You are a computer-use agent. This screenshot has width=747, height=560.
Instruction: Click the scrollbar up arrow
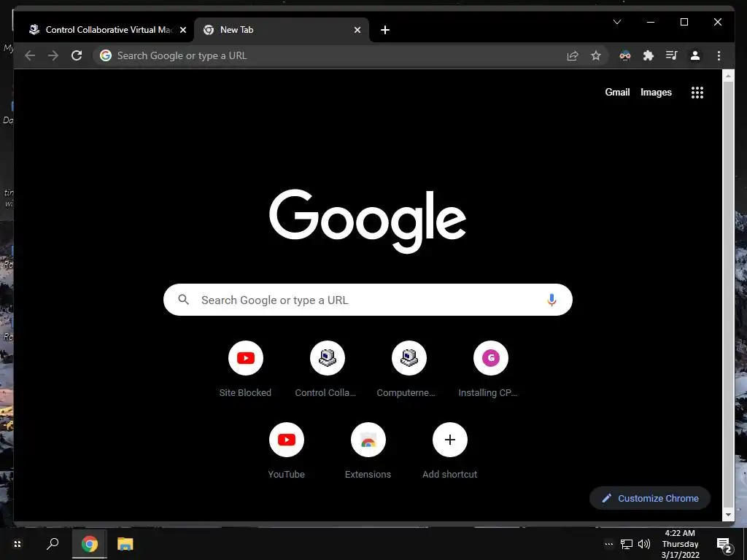728,76
